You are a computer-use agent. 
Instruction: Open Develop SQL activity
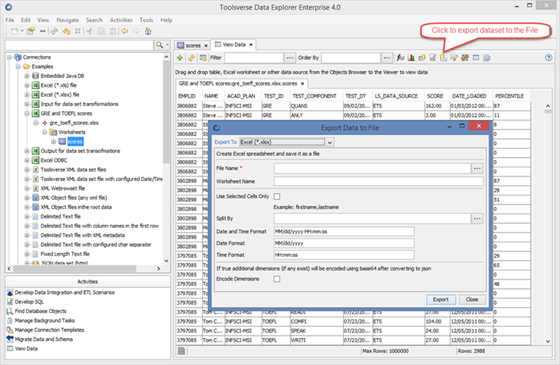click(29, 302)
